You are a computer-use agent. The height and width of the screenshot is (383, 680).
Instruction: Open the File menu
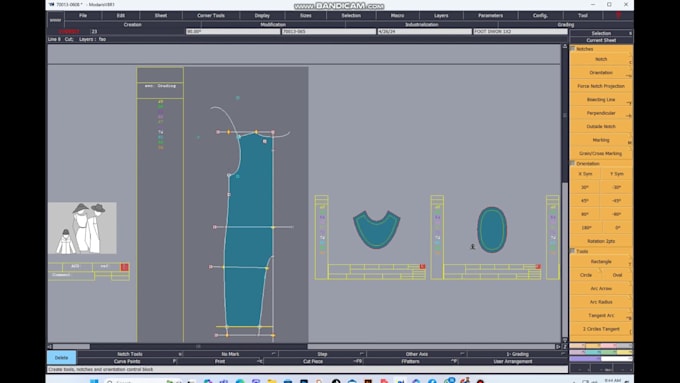83,15
